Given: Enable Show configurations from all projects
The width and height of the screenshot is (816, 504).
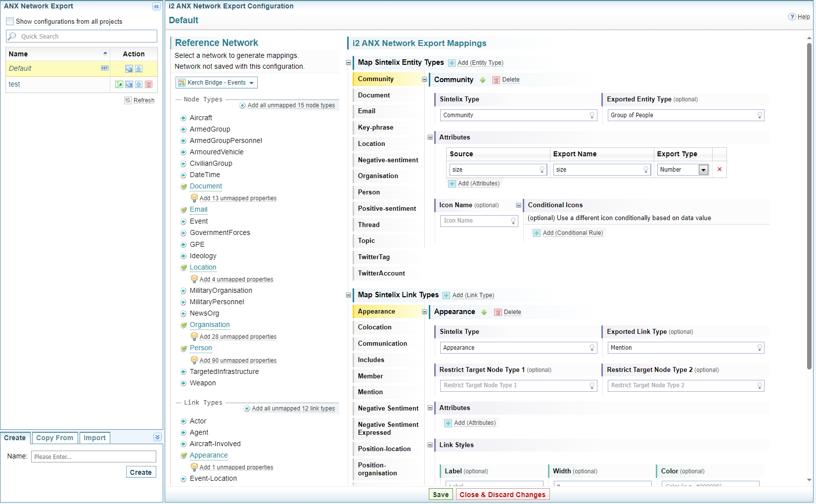Looking at the screenshot, I should [x=10, y=22].
